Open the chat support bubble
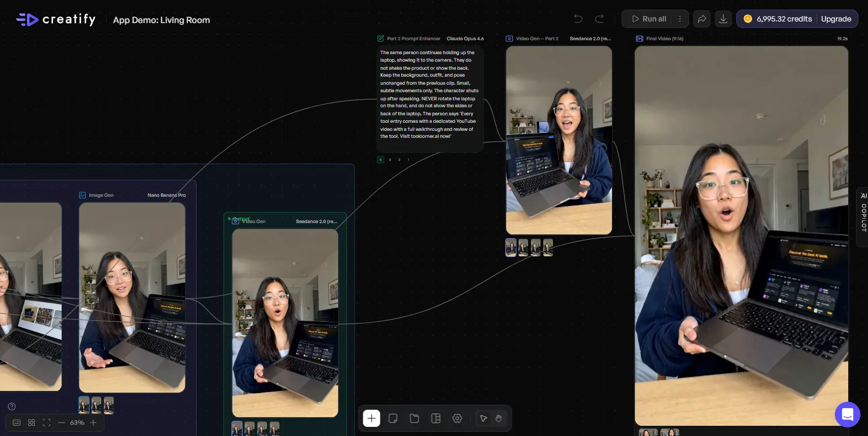Viewport: 868px width, 436px height. [847, 415]
